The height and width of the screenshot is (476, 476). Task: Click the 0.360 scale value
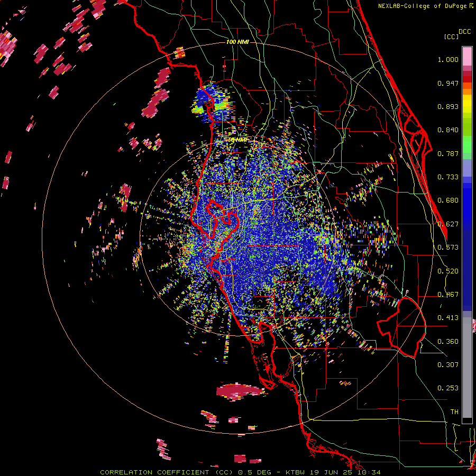tap(448, 342)
